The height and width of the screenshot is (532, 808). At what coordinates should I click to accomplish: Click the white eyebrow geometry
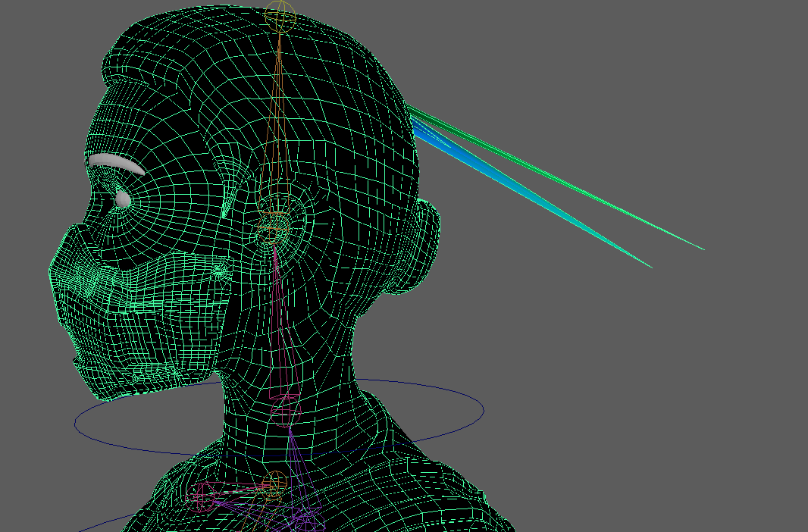click(114, 162)
